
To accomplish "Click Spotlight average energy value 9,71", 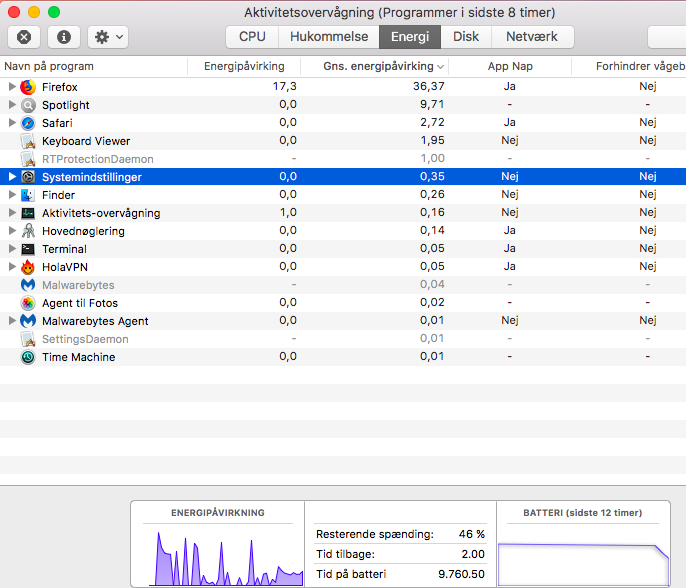I will (432, 104).
